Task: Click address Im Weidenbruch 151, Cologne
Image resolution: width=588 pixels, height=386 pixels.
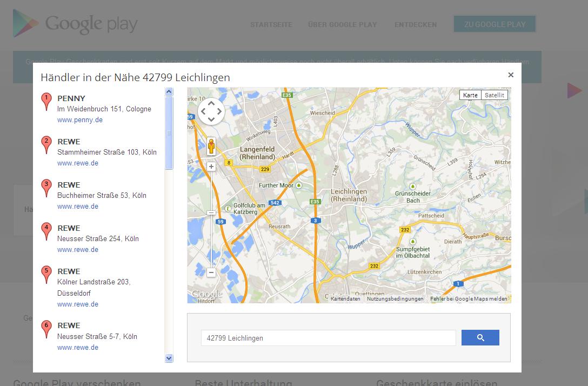Action: [x=104, y=109]
